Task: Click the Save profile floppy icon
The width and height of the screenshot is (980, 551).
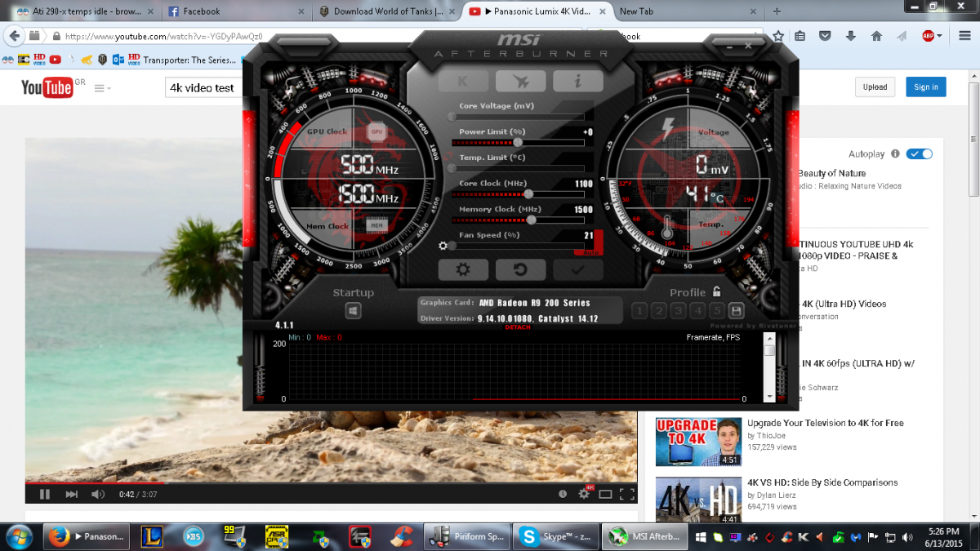Action: [736, 311]
